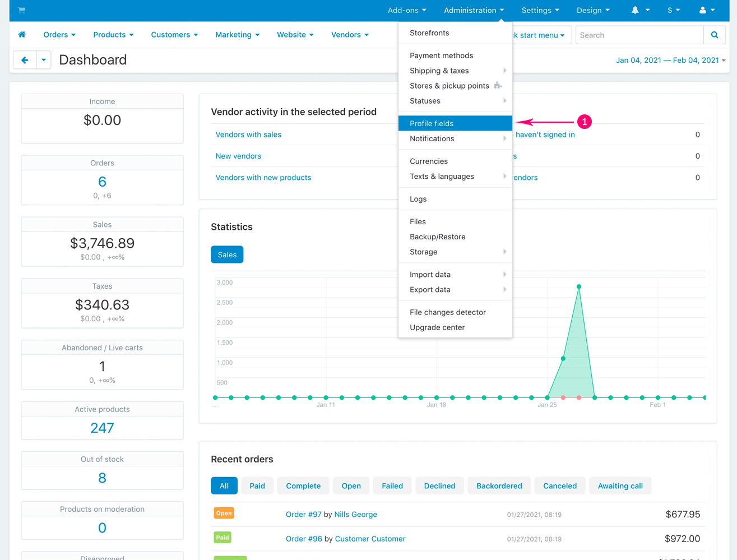Viewport: 737px width, 560px height.
Task: Choose Payment methods from the menu
Action: [441, 55]
